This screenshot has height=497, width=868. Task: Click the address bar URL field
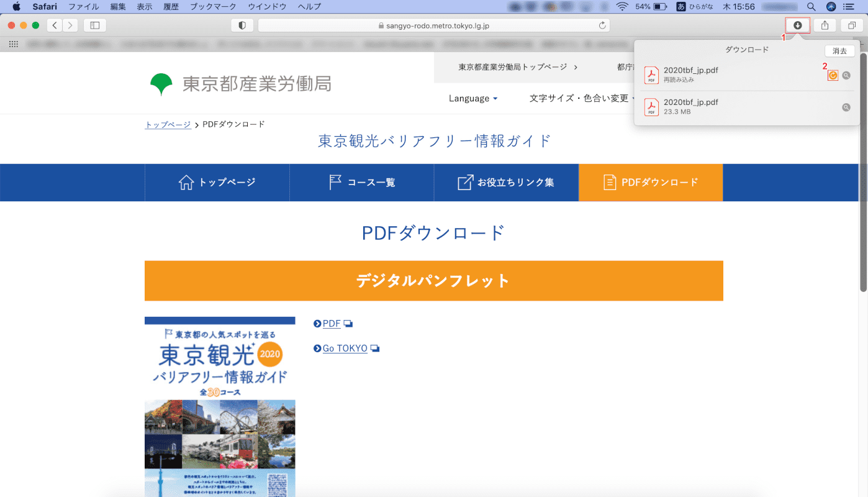(x=434, y=25)
